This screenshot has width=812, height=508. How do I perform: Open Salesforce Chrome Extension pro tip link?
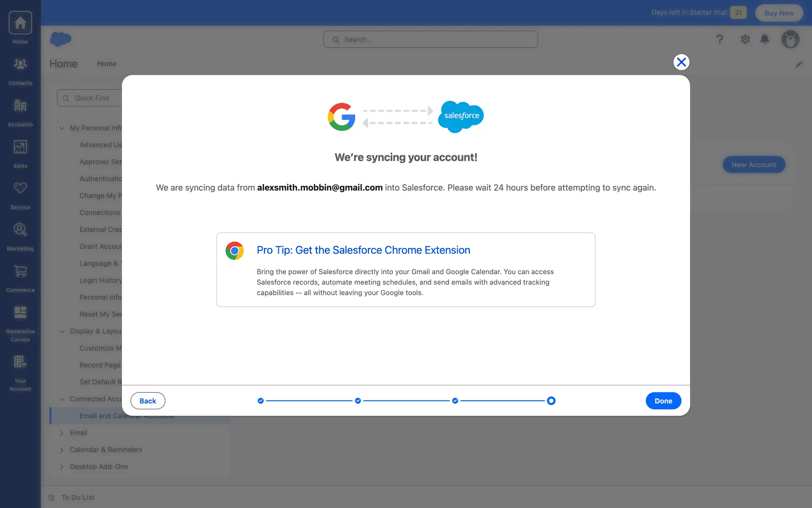(x=363, y=250)
